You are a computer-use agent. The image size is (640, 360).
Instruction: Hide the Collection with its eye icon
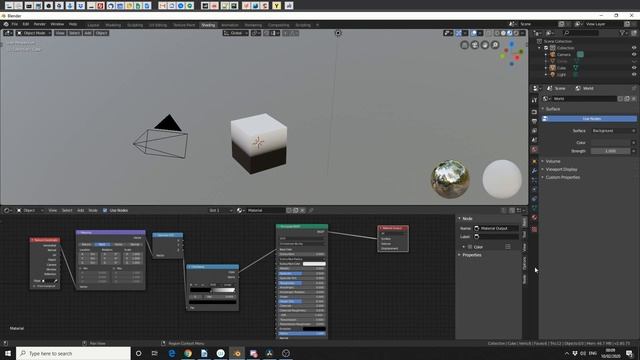click(634, 48)
